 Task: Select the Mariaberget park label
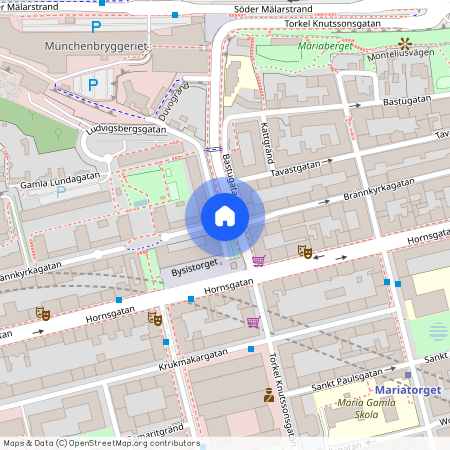tap(325, 46)
